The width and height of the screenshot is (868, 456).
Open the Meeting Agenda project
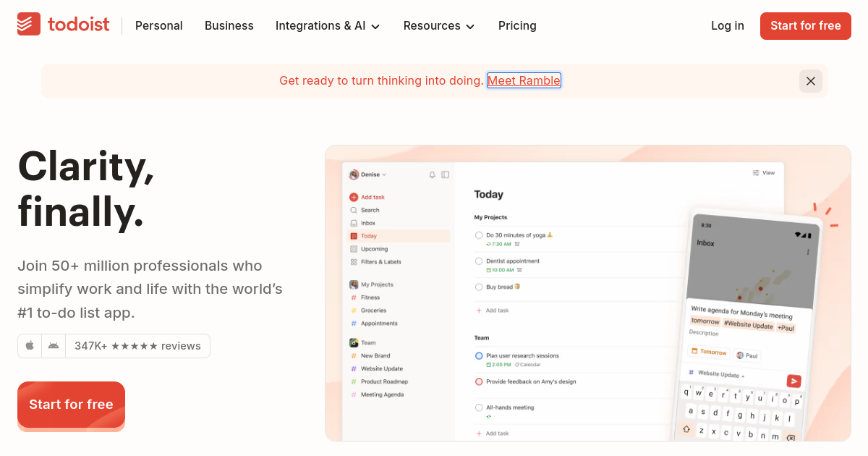tap(377, 394)
